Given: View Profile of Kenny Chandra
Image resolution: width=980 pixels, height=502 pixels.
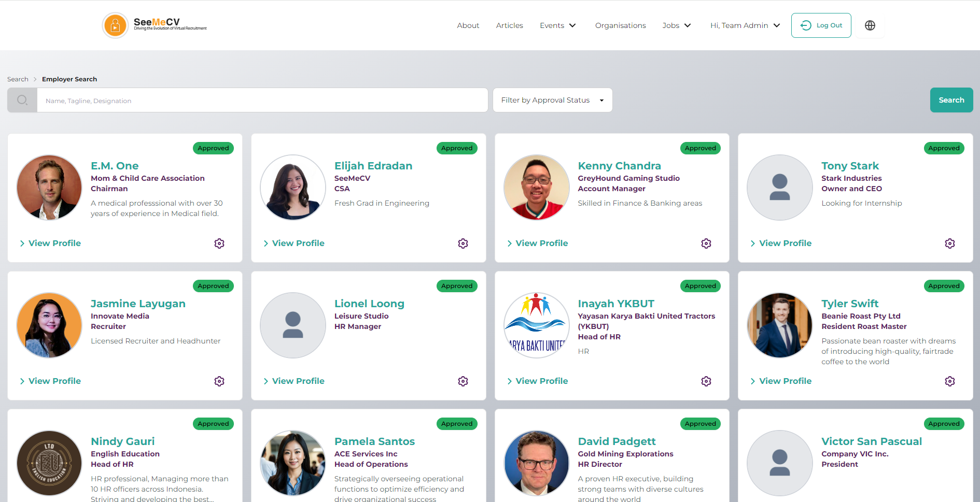Looking at the screenshot, I should 538,243.
